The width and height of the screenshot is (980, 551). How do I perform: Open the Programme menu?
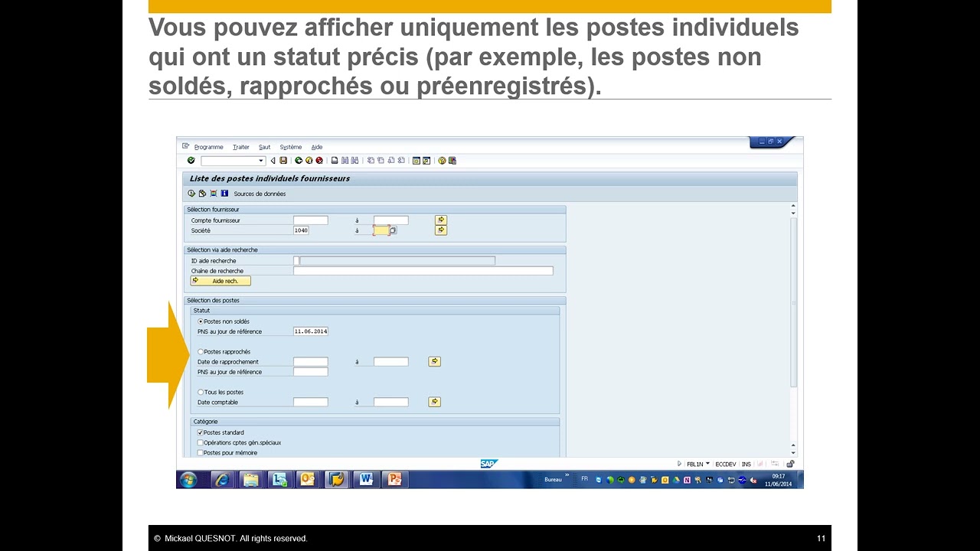pyautogui.click(x=208, y=147)
